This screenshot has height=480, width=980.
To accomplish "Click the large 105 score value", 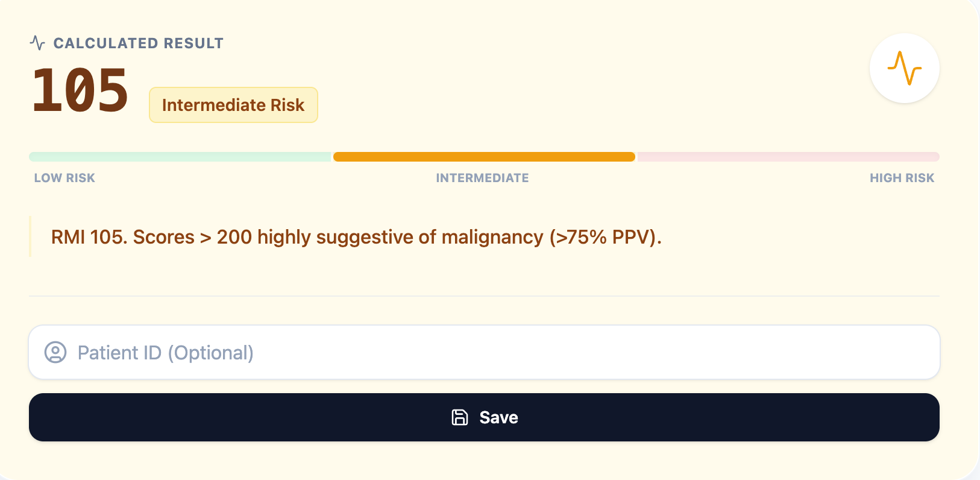I will (80, 91).
